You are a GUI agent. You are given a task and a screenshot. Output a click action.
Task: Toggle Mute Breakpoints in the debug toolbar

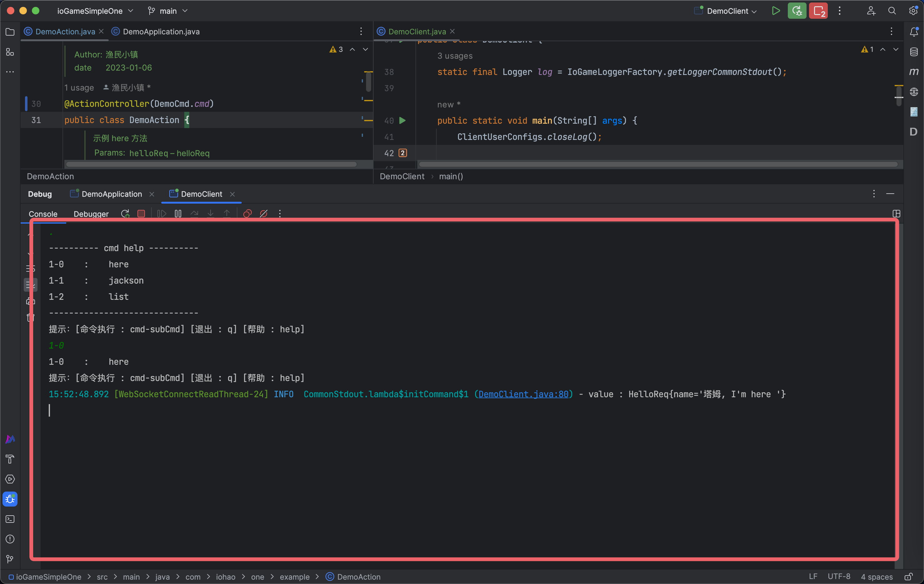tap(264, 214)
